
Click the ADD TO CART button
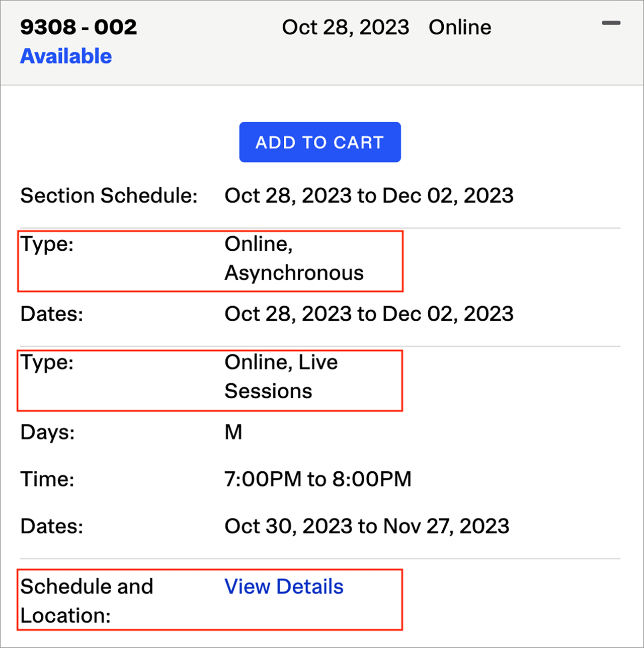pos(319,142)
